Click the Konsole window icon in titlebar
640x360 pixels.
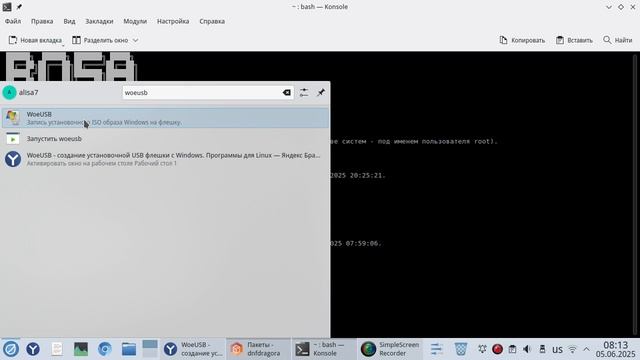(x=7, y=7)
